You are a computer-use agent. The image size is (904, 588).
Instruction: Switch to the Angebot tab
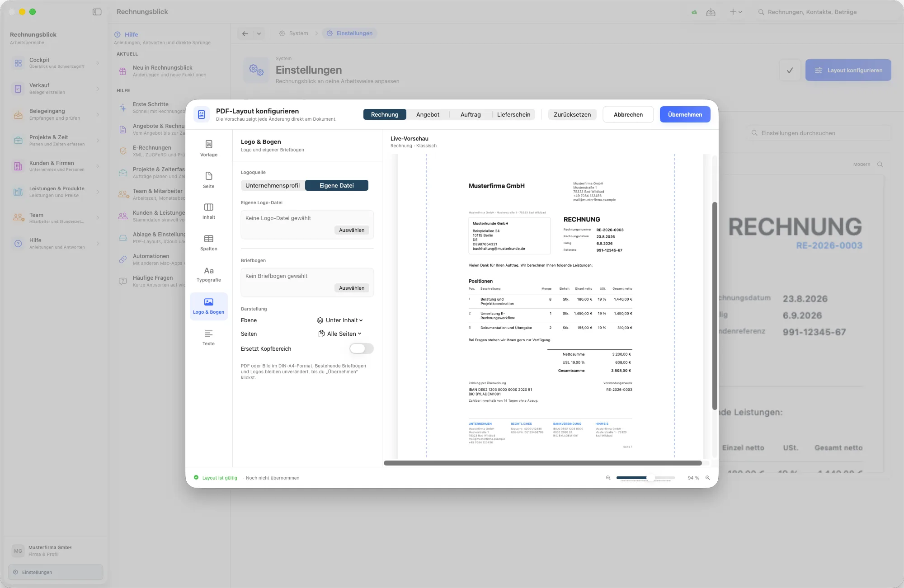pyautogui.click(x=428, y=115)
